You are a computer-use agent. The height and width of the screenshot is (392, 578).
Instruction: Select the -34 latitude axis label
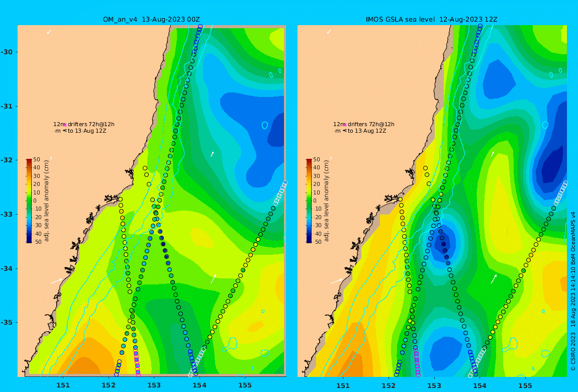(7, 268)
